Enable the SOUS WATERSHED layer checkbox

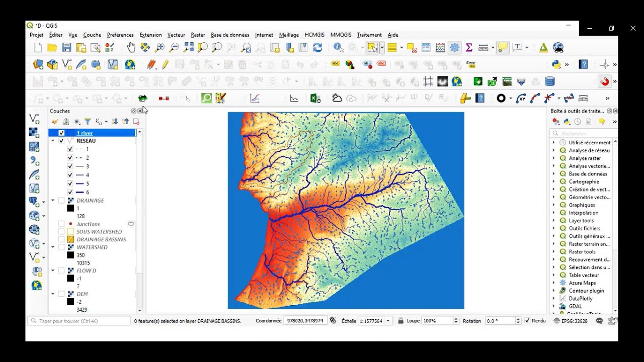tap(61, 232)
